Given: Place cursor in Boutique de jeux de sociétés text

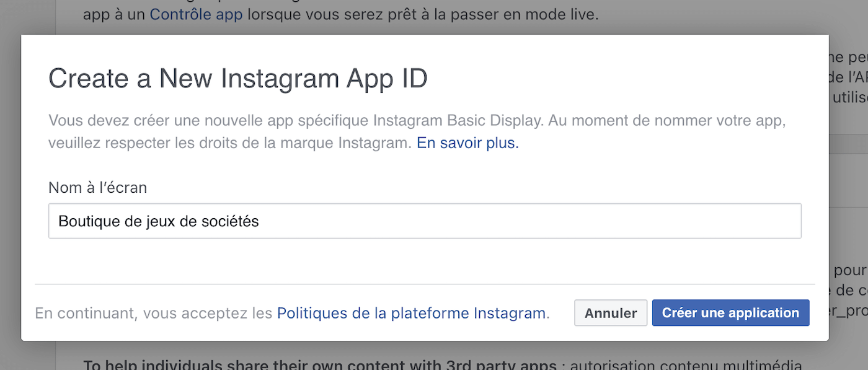Looking at the screenshot, I should click(159, 221).
